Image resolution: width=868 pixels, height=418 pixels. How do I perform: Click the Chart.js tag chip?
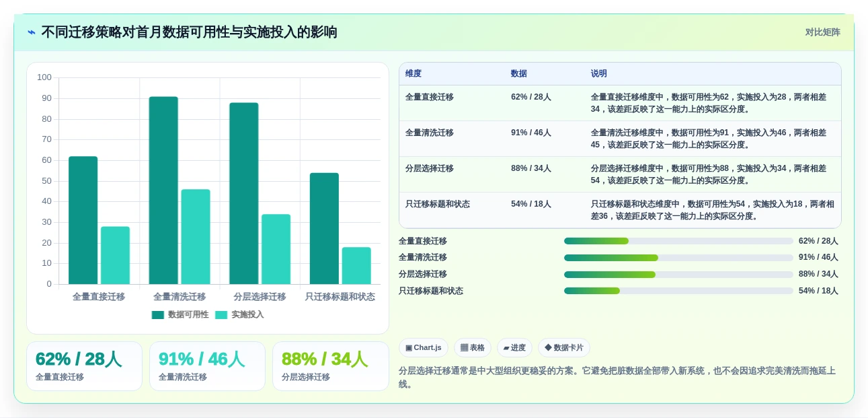point(424,348)
